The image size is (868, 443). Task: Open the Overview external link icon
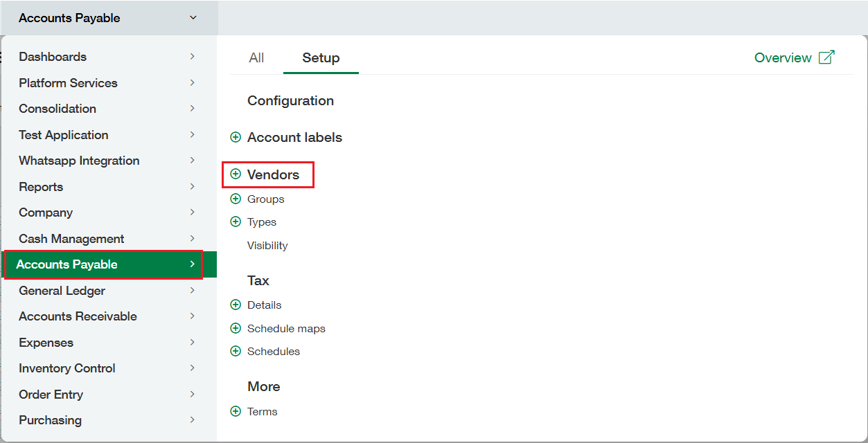[826, 57]
